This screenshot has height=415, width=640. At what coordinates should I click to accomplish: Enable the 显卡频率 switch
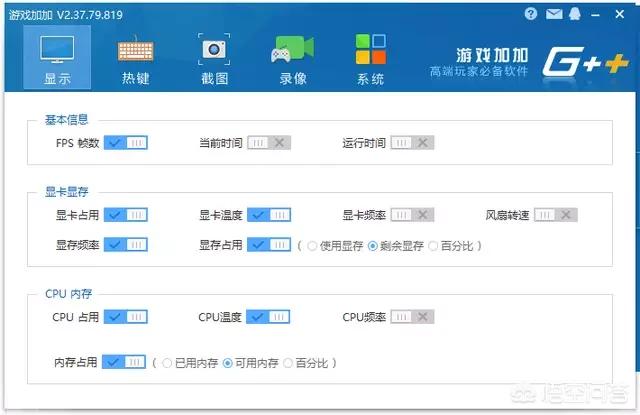412,215
